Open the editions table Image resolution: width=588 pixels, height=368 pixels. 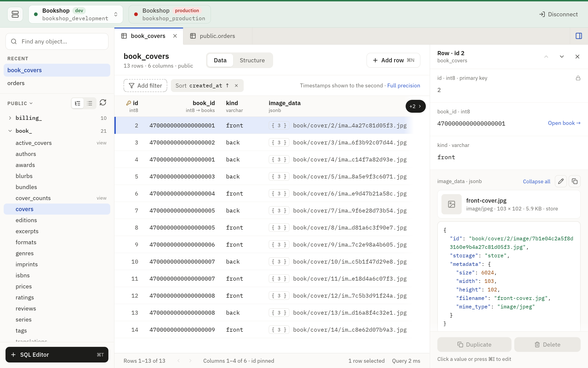[57, 220]
